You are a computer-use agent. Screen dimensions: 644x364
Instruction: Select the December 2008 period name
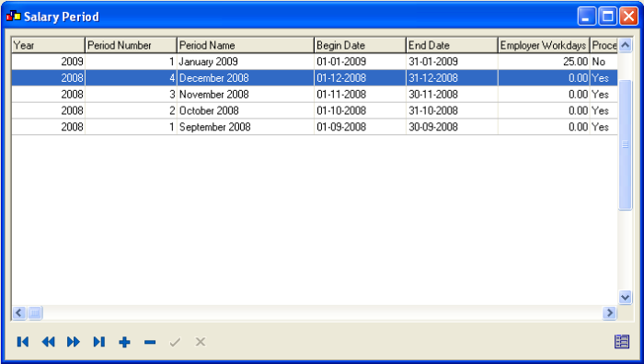click(214, 78)
